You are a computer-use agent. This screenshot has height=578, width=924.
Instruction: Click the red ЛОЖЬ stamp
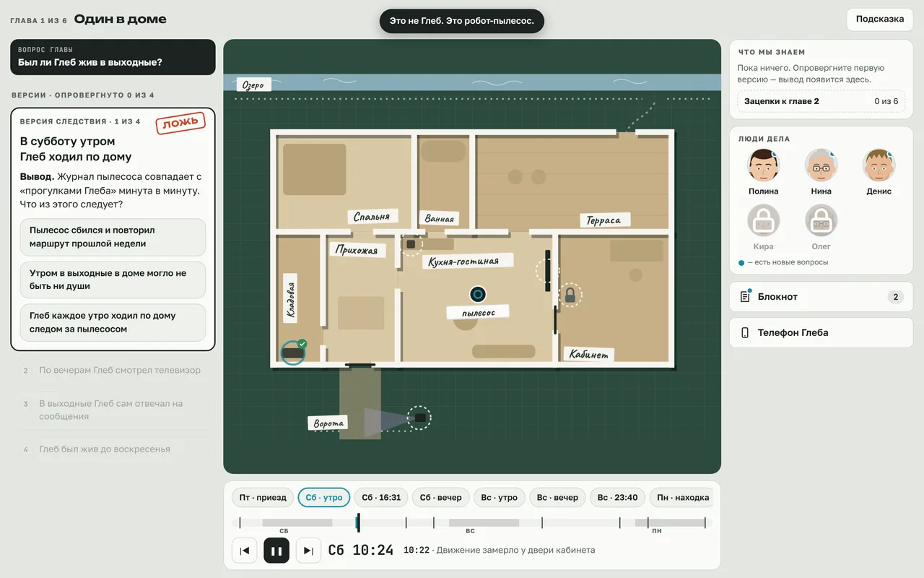180,123
